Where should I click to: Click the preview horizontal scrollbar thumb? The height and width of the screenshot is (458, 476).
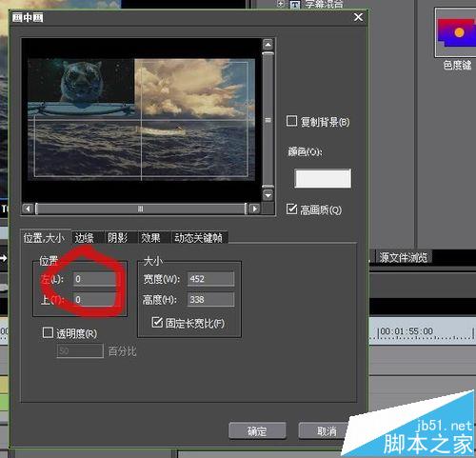pos(141,209)
